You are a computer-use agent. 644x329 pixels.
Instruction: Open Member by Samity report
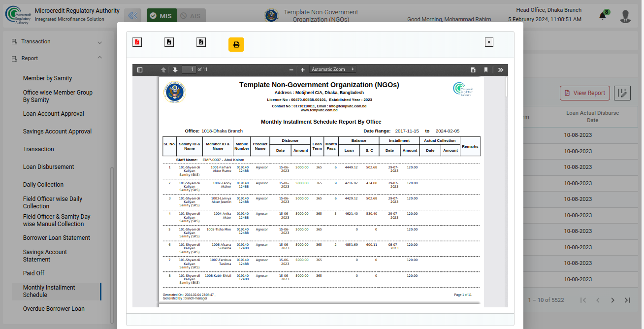pos(47,78)
